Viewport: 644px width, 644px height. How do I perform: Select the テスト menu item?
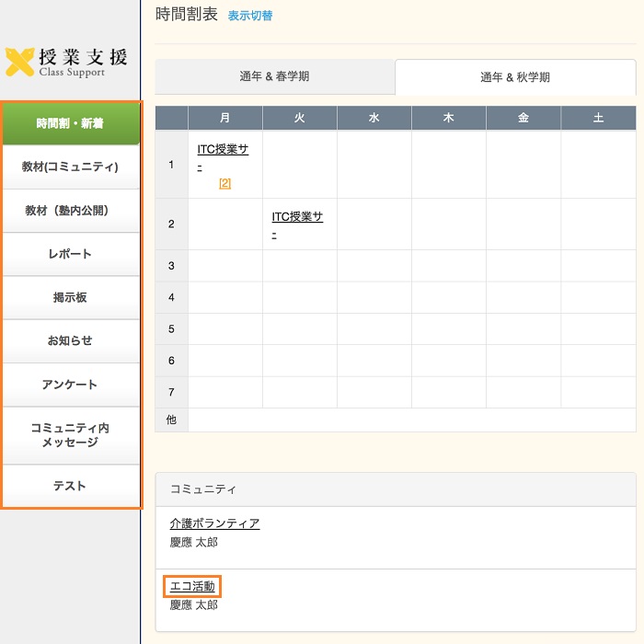tap(71, 486)
